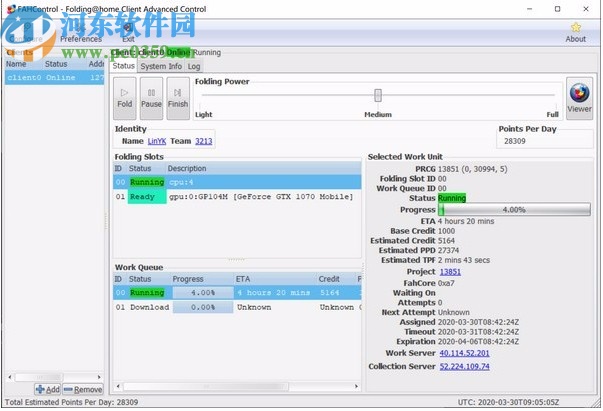Screen dimensions: 603x411
Task: Click the Estimated TPF 2 mins 43 secs
Action: pyautogui.click(x=464, y=260)
